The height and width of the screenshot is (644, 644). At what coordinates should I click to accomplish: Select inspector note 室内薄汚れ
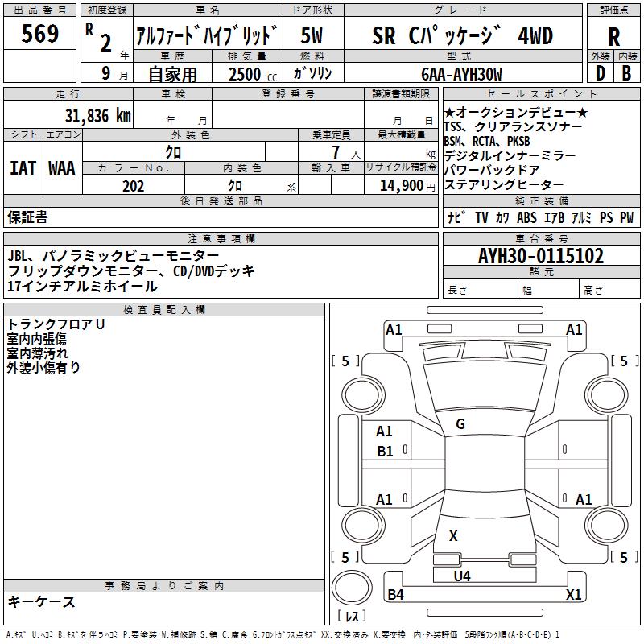[x=37, y=353]
